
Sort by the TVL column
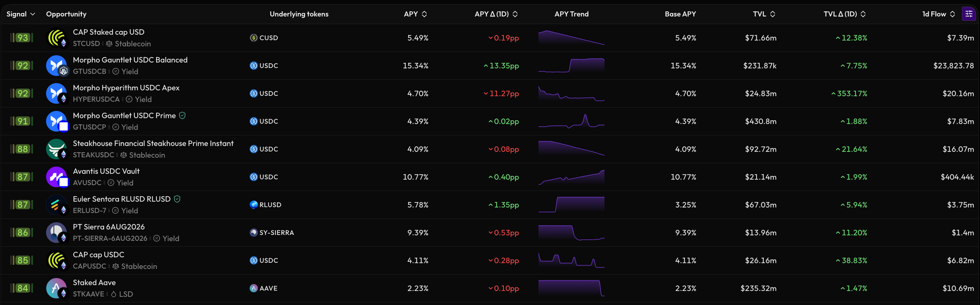764,14
